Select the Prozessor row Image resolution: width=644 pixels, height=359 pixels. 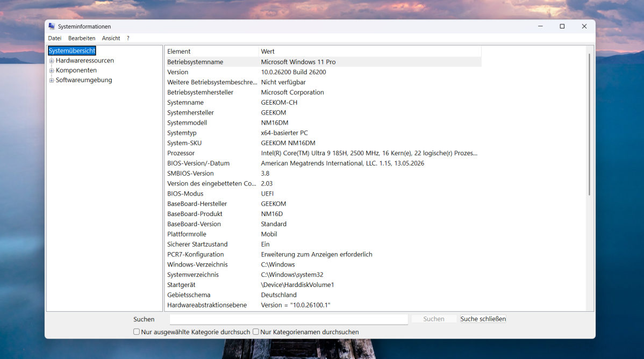(323, 153)
